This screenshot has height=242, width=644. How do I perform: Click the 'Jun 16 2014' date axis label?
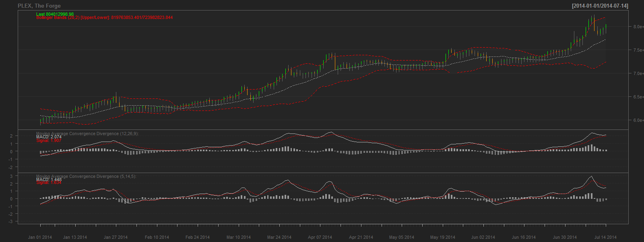click(524, 237)
